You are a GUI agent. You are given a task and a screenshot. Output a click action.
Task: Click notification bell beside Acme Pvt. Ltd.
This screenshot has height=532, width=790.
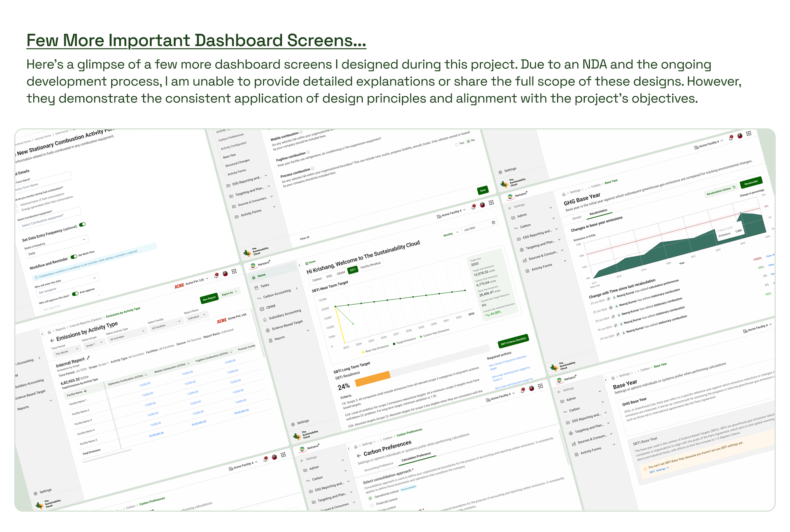point(216,276)
